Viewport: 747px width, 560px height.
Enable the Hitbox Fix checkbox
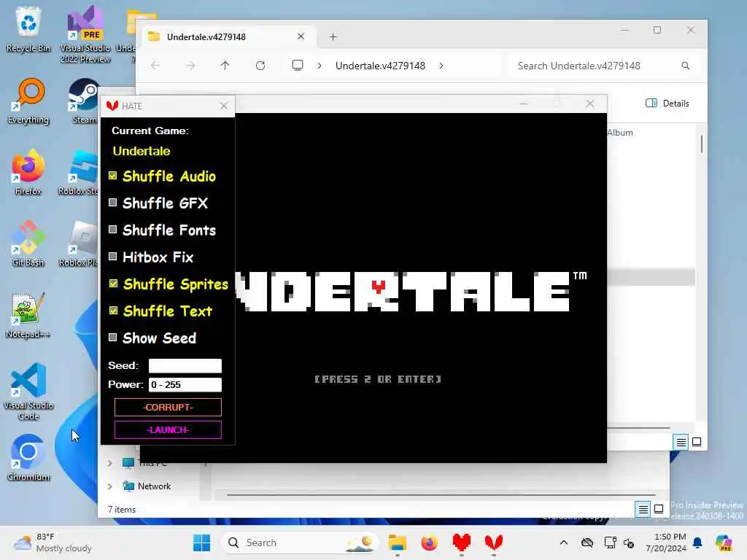pyautogui.click(x=113, y=257)
